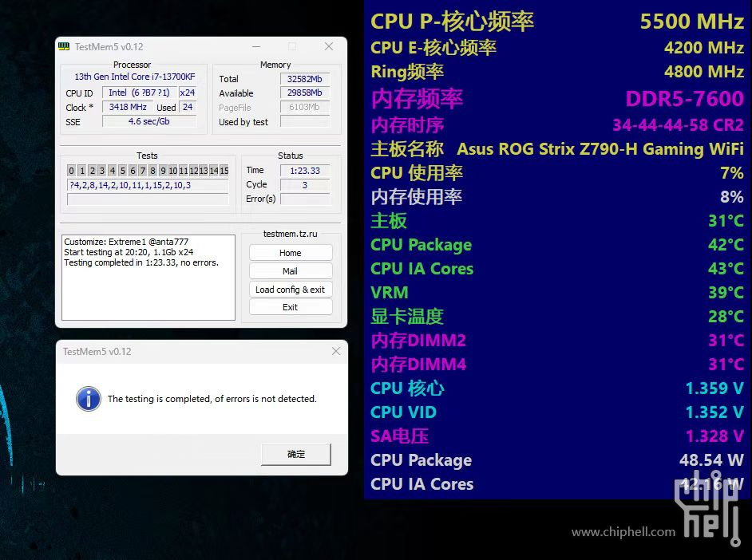Click the TestMem5 memory chip title icon
Viewport: 752px width, 560px height.
point(64,46)
